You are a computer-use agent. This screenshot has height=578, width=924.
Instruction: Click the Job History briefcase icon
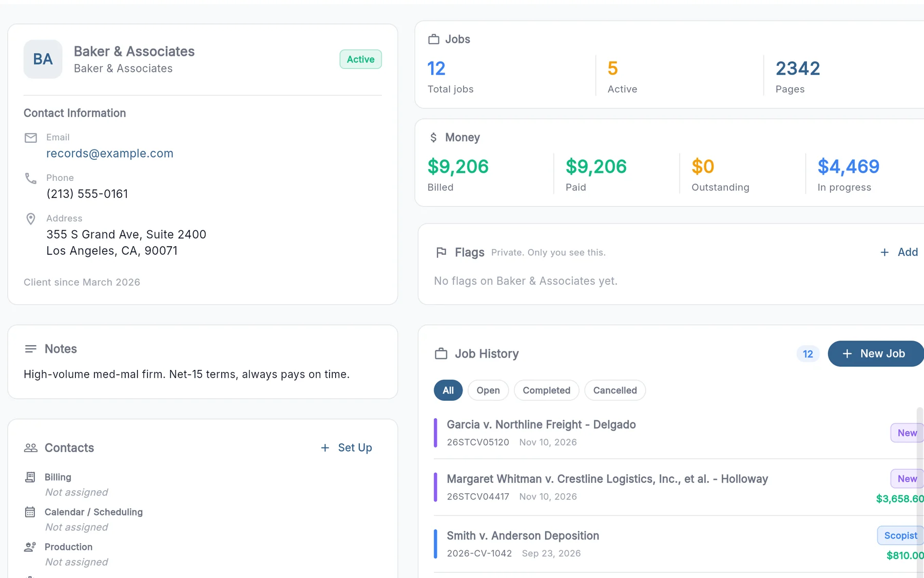coord(441,354)
